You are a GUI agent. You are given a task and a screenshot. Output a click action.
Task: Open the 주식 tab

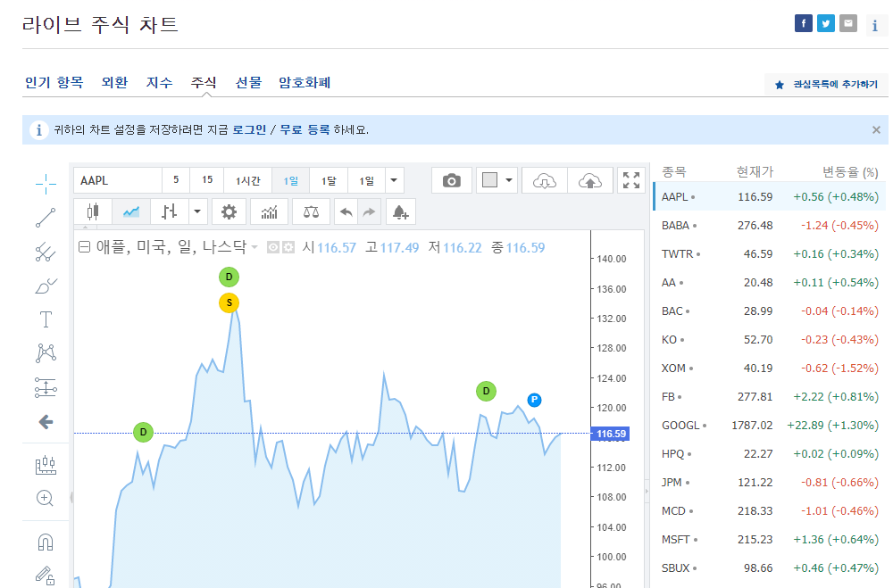[x=204, y=83]
